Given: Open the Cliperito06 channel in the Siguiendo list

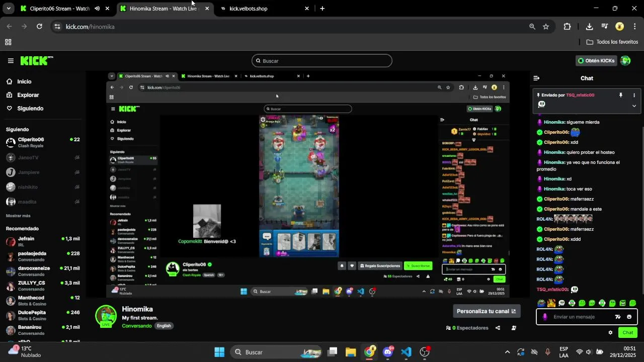Looking at the screenshot, I should (x=43, y=143).
